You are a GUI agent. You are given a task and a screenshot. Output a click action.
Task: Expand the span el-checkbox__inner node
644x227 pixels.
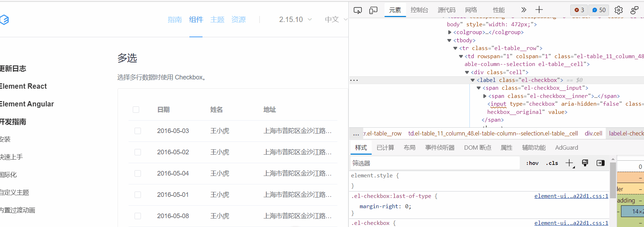coord(485,96)
